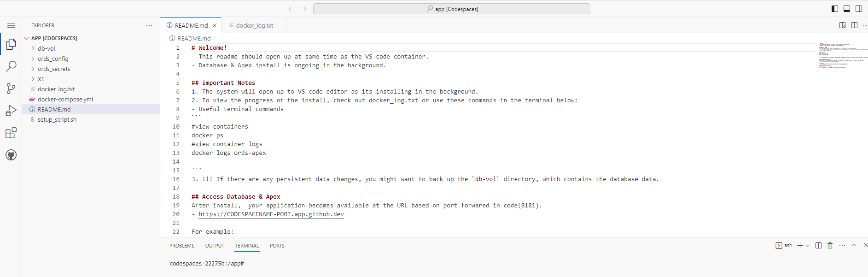
Task: Open the GitHub view icon
Action: 11,155
